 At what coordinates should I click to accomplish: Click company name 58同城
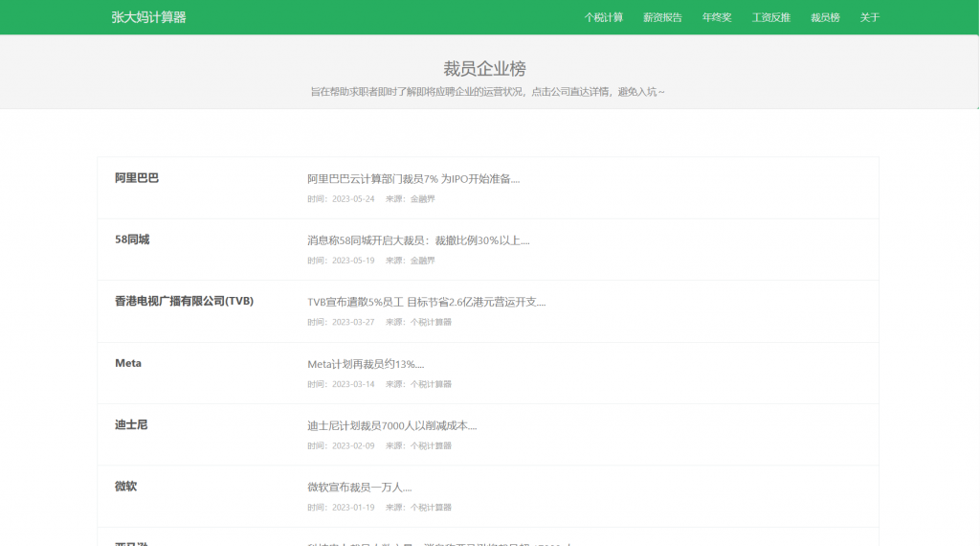coord(132,239)
